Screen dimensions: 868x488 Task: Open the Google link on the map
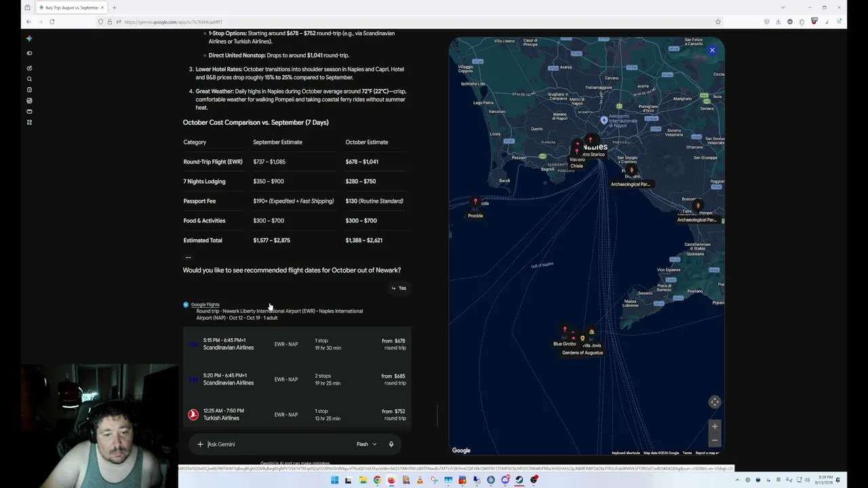point(461,450)
